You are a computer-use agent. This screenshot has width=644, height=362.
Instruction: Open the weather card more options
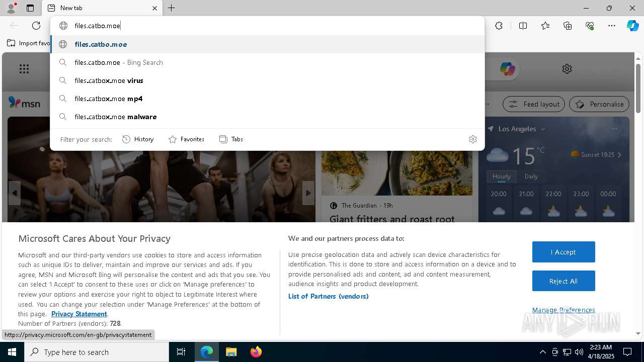pyautogui.click(x=614, y=129)
